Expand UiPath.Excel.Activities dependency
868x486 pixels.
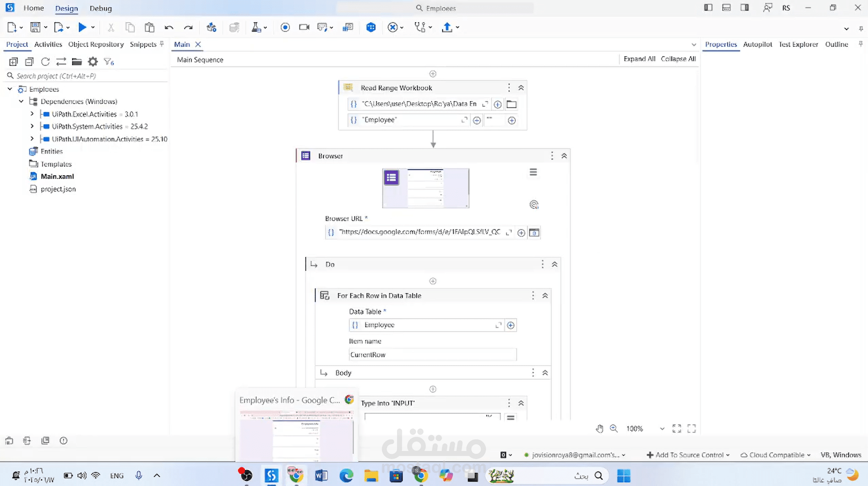32,114
